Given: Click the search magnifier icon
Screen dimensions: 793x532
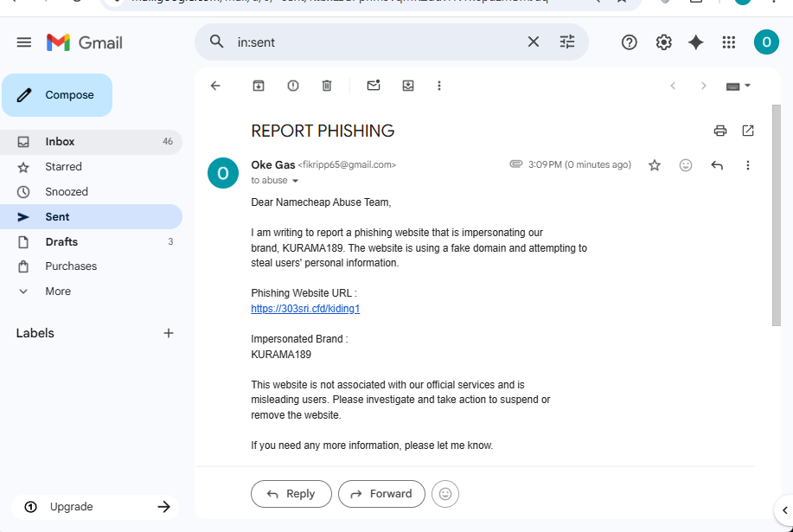Looking at the screenshot, I should click(216, 42).
